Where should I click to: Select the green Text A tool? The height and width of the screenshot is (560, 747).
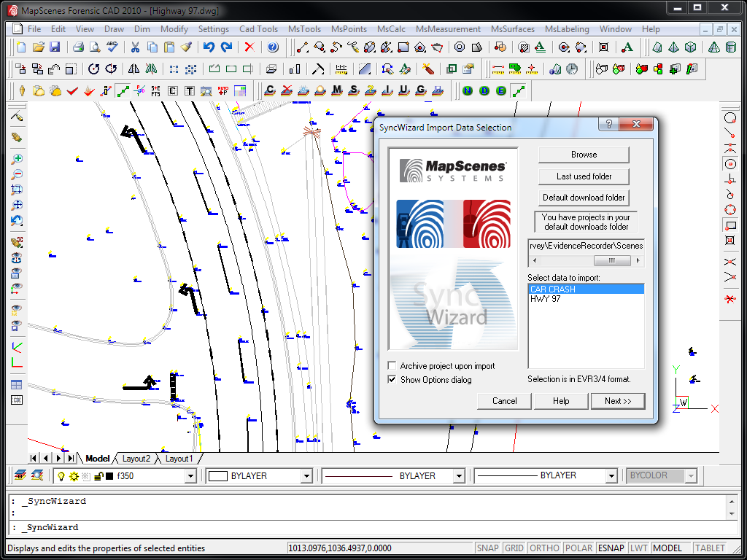pyautogui.click(x=540, y=47)
